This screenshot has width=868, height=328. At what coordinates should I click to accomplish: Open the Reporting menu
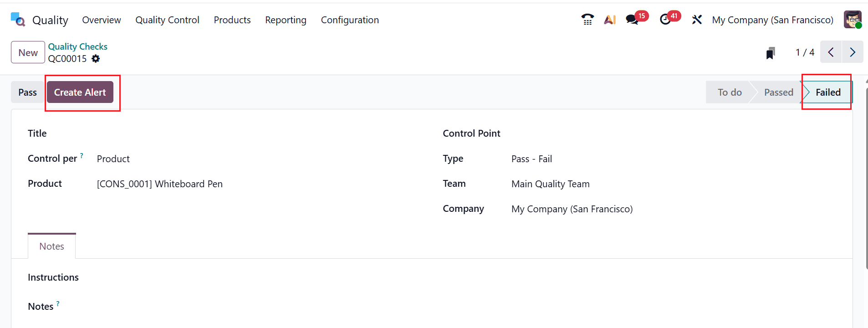(286, 20)
